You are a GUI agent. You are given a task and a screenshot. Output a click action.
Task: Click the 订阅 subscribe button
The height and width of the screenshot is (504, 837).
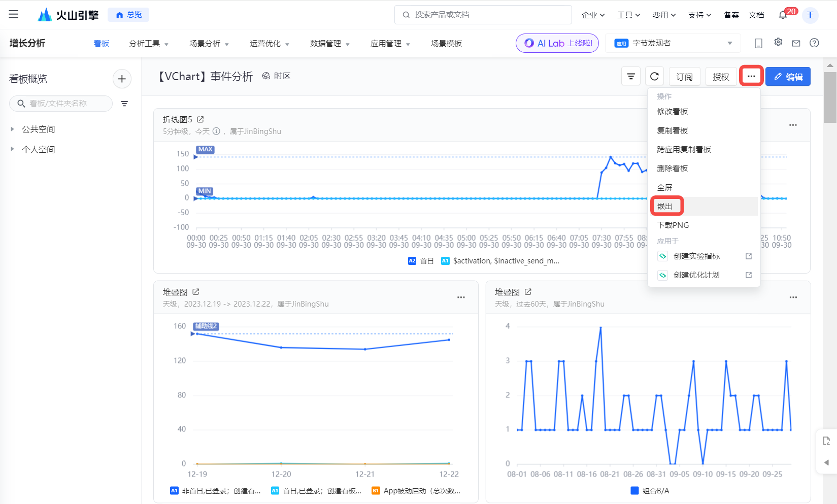point(684,77)
